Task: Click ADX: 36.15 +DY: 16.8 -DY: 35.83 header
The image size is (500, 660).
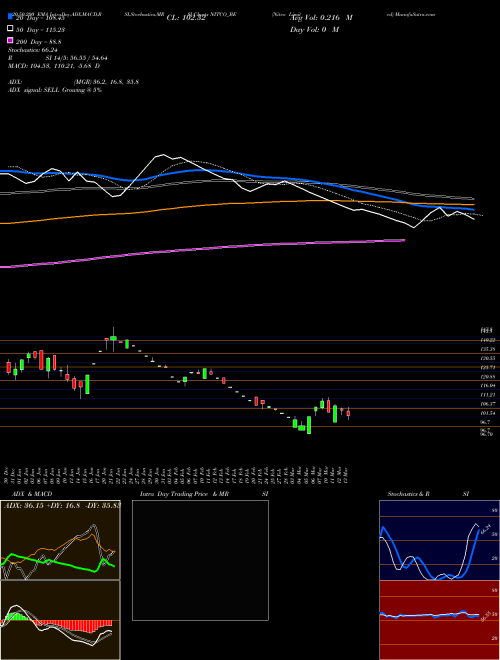Action: point(62,505)
